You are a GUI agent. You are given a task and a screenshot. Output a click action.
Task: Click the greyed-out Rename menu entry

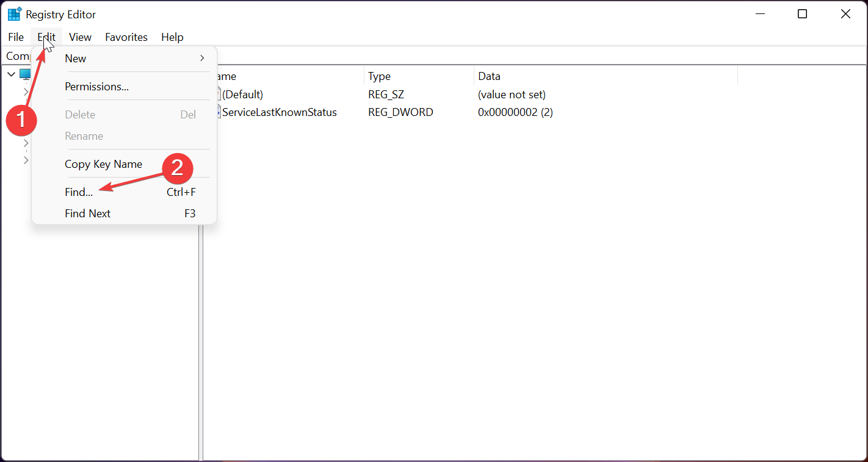[125, 136]
